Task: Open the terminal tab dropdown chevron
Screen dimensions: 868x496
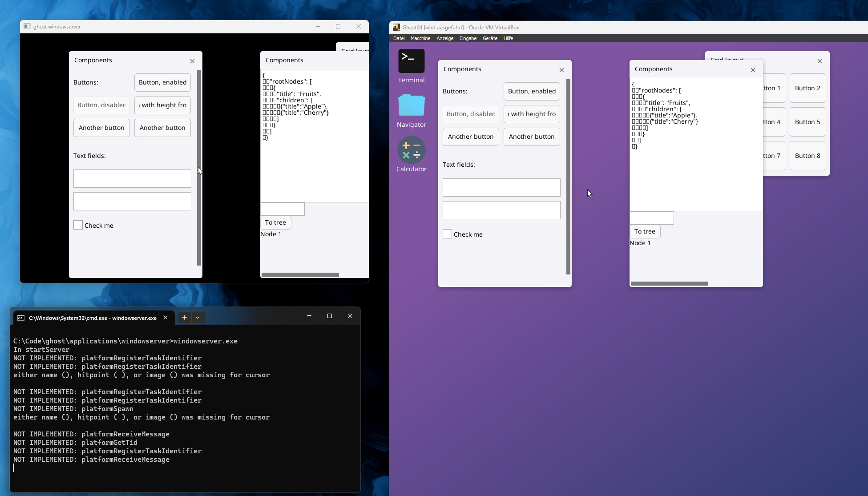Action: [x=197, y=317]
